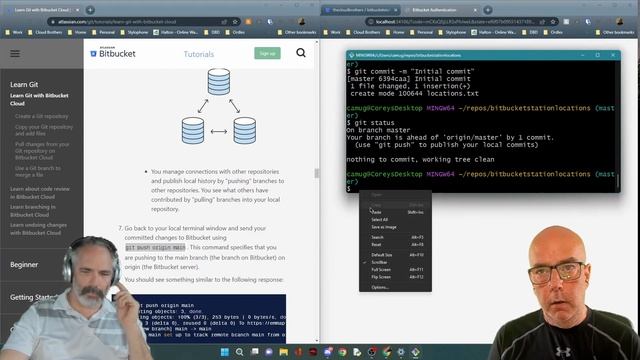
Task: Open Options... from terminal context menu
Action: [395, 287]
